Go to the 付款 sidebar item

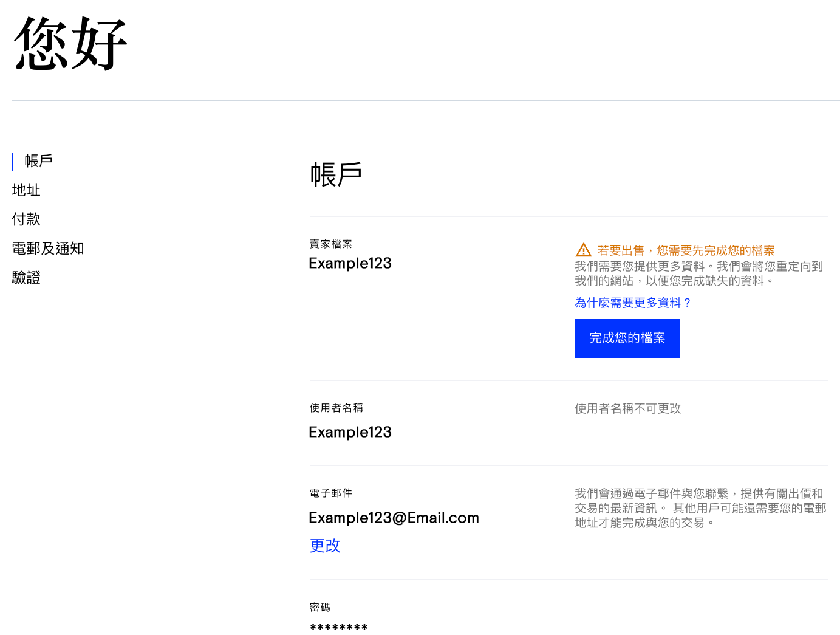pos(26,219)
